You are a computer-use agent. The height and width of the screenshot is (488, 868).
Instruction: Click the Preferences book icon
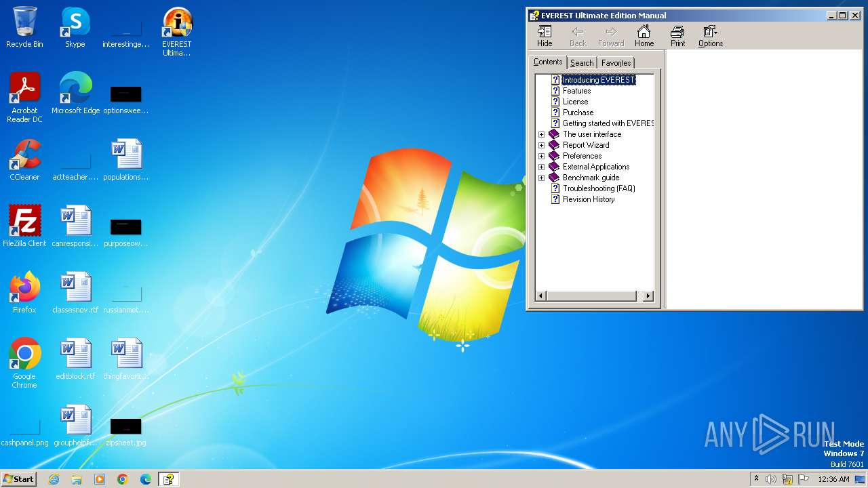(x=554, y=156)
